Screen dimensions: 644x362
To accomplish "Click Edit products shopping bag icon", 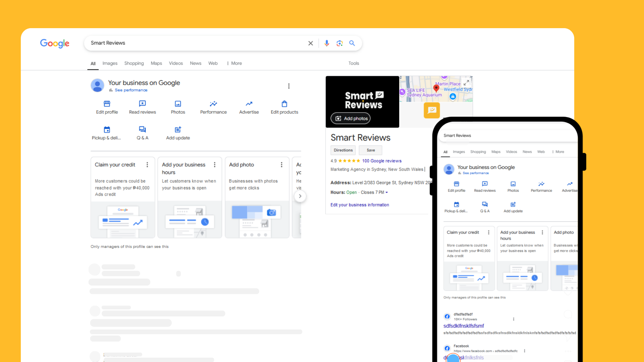I will point(284,104).
